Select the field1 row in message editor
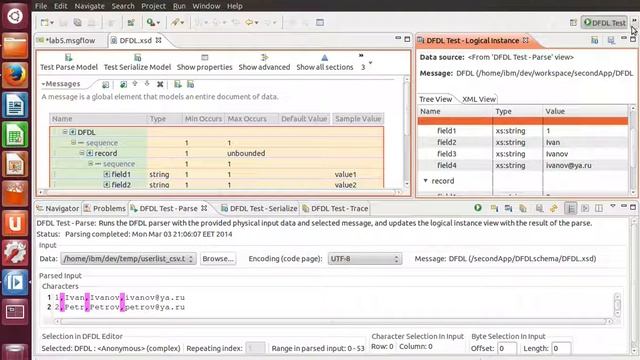The image size is (640, 360). pyautogui.click(x=217, y=174)
